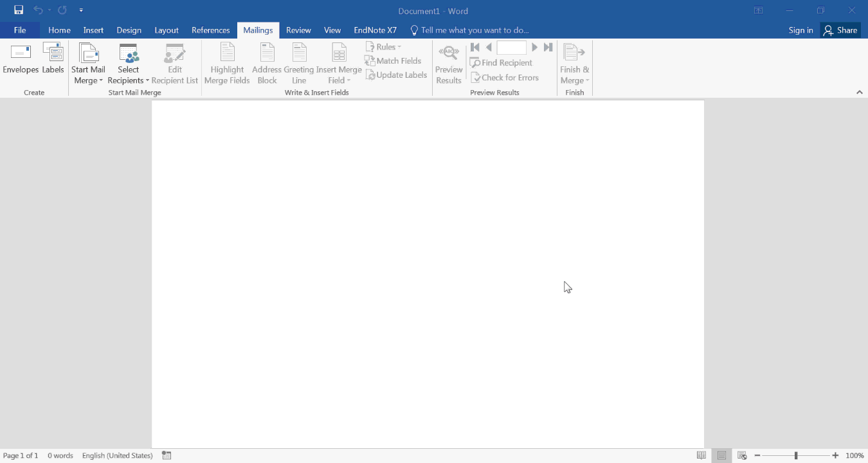
Task: Switch to the Review tab
Action: pos(298,30)
